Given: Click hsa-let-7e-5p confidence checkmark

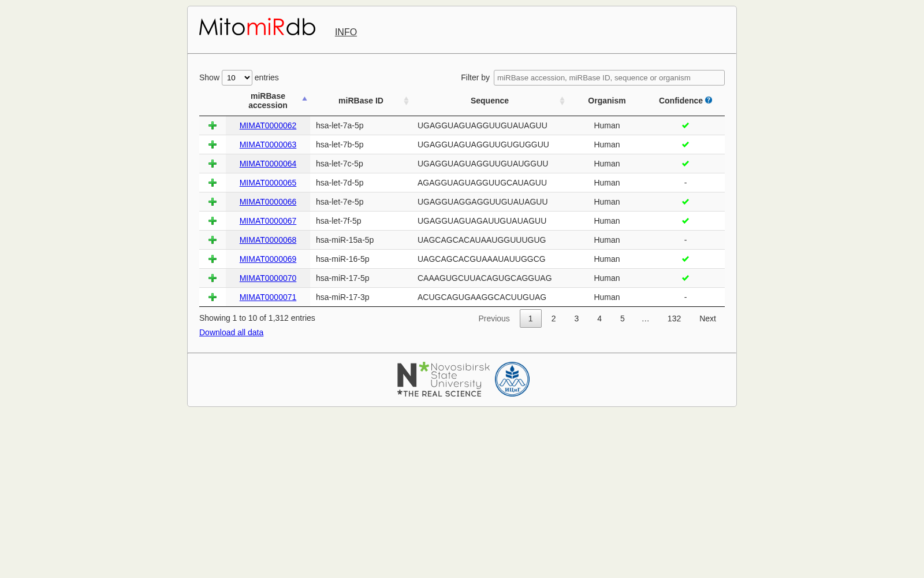Looking at the screenshot, I should click(x=685, y=202).
